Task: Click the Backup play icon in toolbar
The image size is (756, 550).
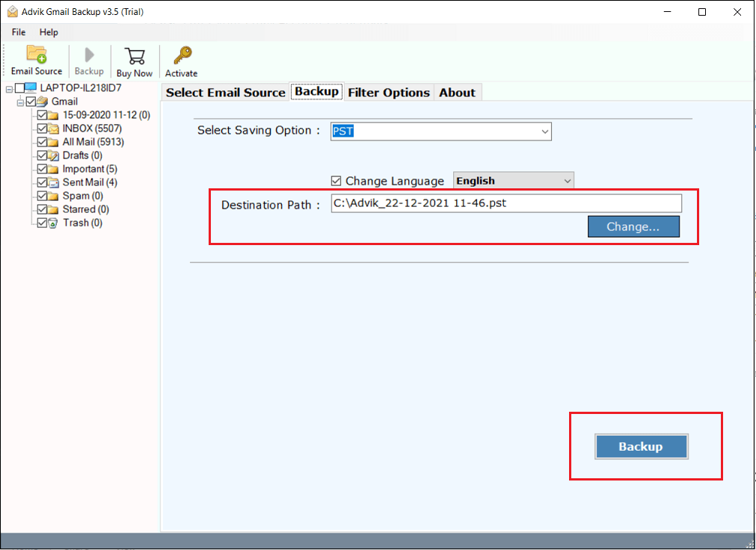Action: (89, 55)
